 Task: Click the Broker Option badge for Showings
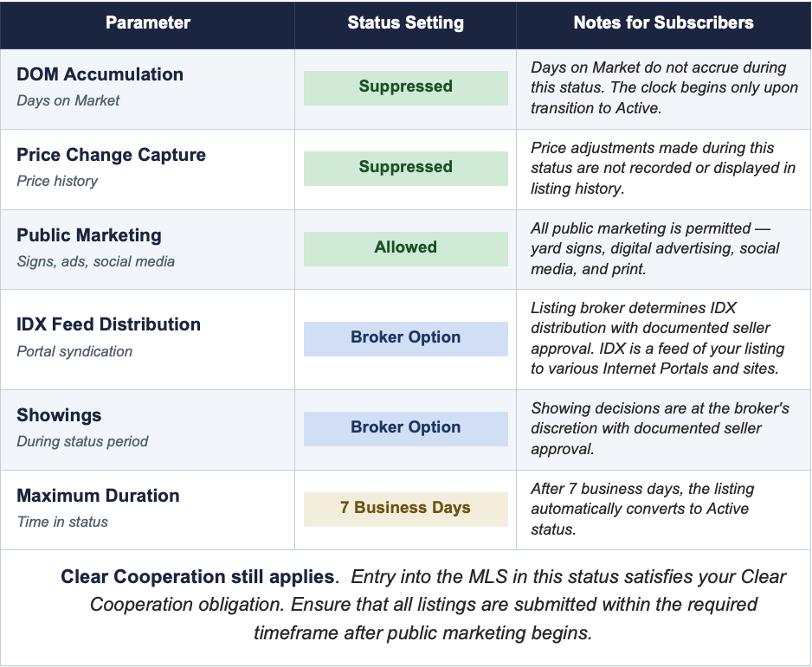click(405, 427)
